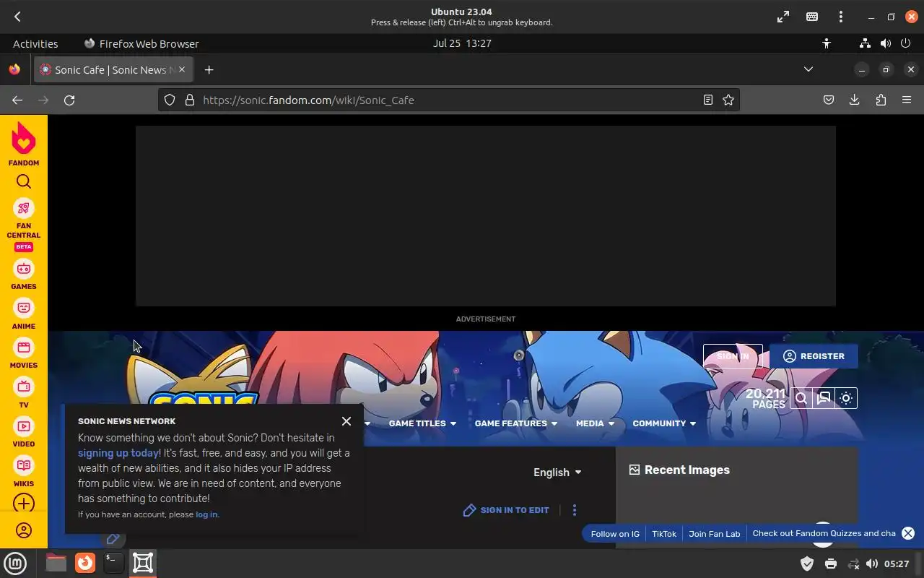This screenshot has width=924, height=578.
Task: Bookmark page with the star icon
Action: click(x=728, y=100)
